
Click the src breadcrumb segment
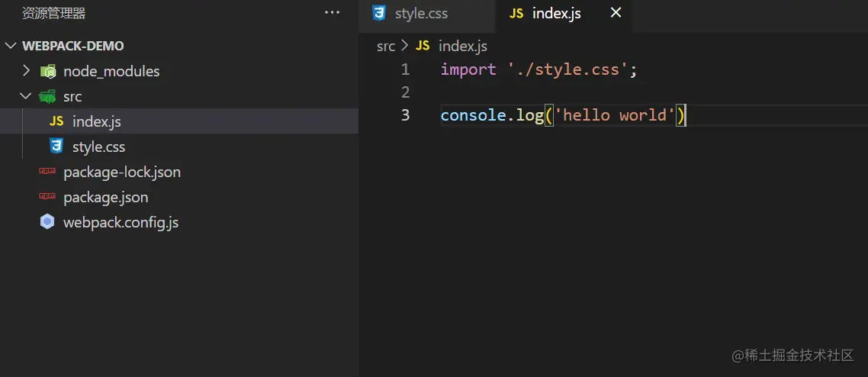pos(386,47)
